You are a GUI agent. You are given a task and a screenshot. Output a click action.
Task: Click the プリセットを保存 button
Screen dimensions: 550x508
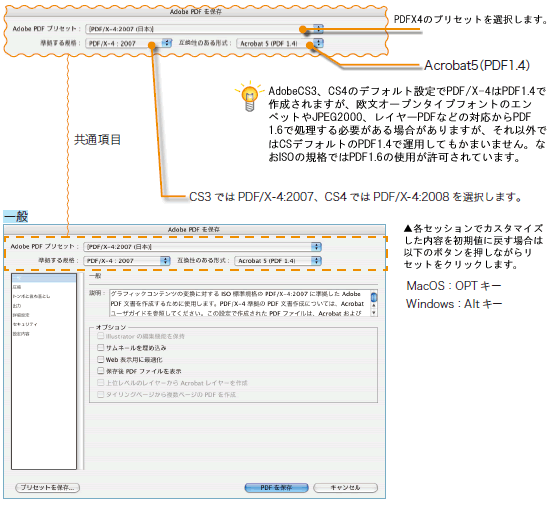[x=47, y=487]
